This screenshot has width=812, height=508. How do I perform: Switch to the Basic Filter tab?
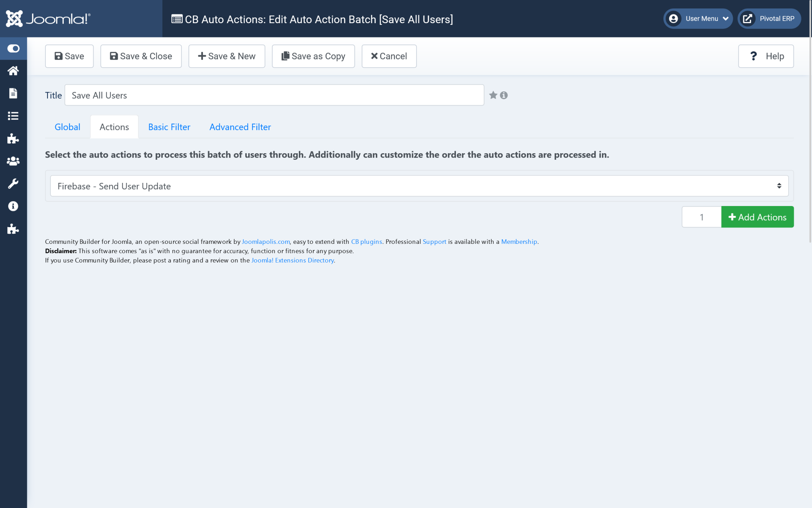pyautogui.click(x=169, y=127)
